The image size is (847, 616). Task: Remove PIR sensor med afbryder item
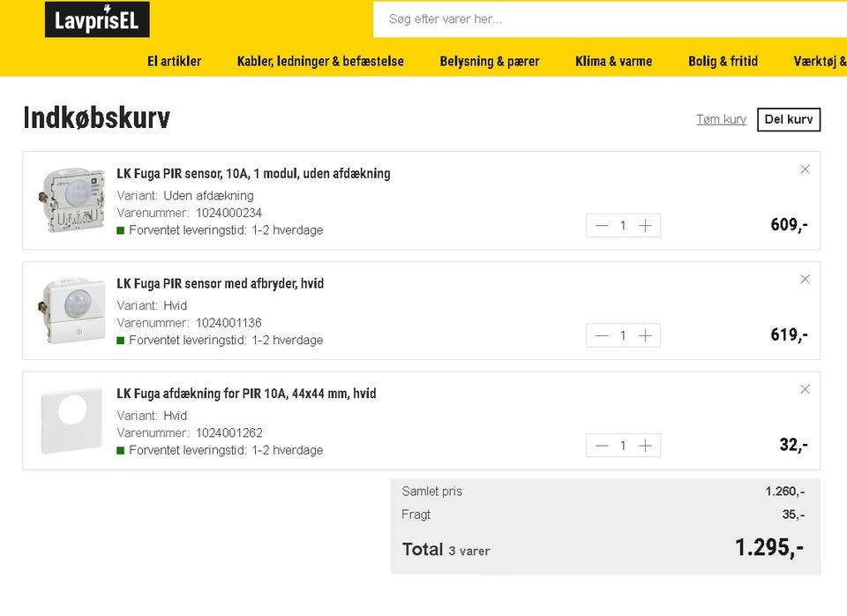(805, 280)
